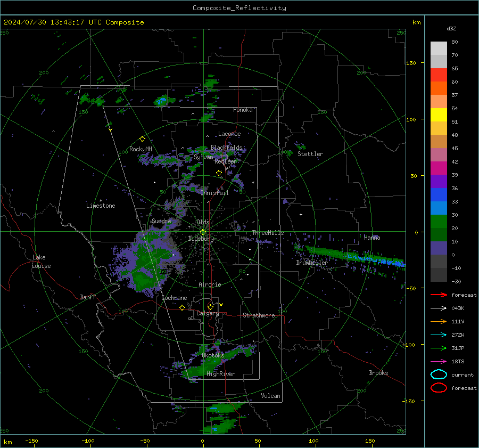This screenshot has width=479, height=448.
Task: Click the green 31JP arrow icon
Action: 439,348
